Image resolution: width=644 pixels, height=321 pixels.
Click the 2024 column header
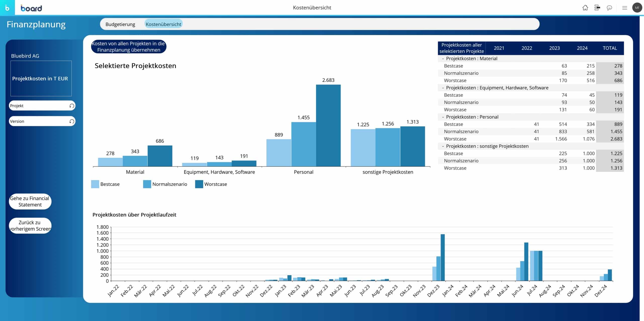pyautogui.click(x=582, y=48)
